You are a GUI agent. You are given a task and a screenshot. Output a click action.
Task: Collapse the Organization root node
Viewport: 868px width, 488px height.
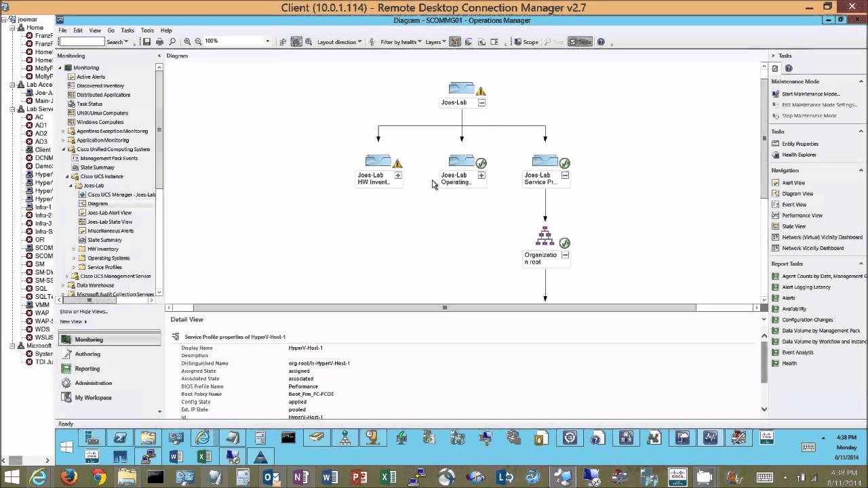coord(565,256)
